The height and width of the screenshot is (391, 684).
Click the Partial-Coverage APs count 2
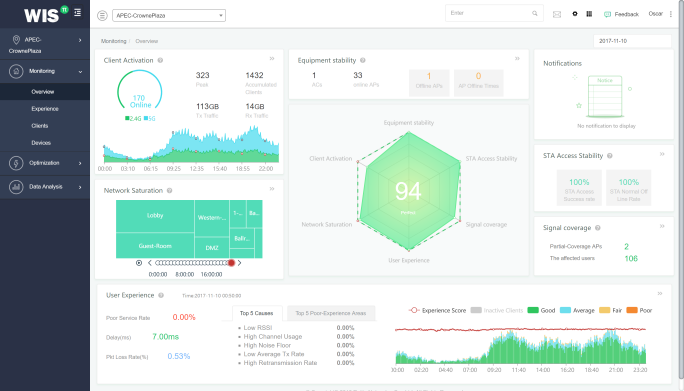(x=626, y=247)
